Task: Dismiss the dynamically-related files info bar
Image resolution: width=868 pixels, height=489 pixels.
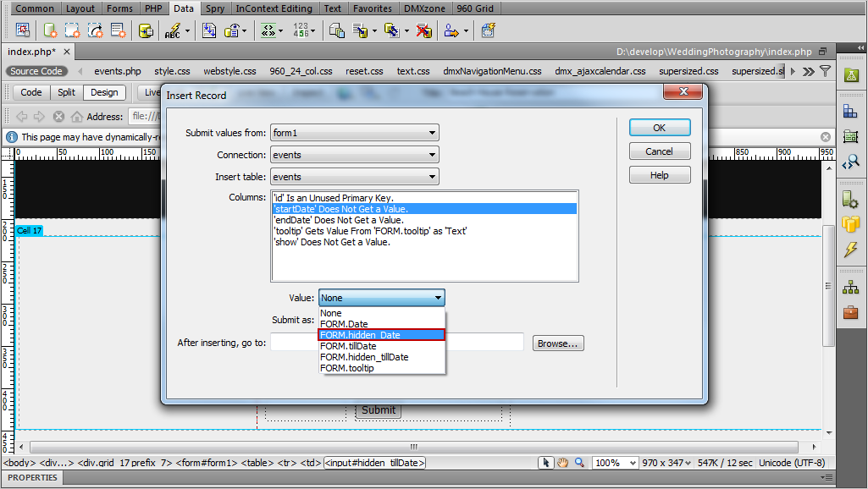Action: 826,137
